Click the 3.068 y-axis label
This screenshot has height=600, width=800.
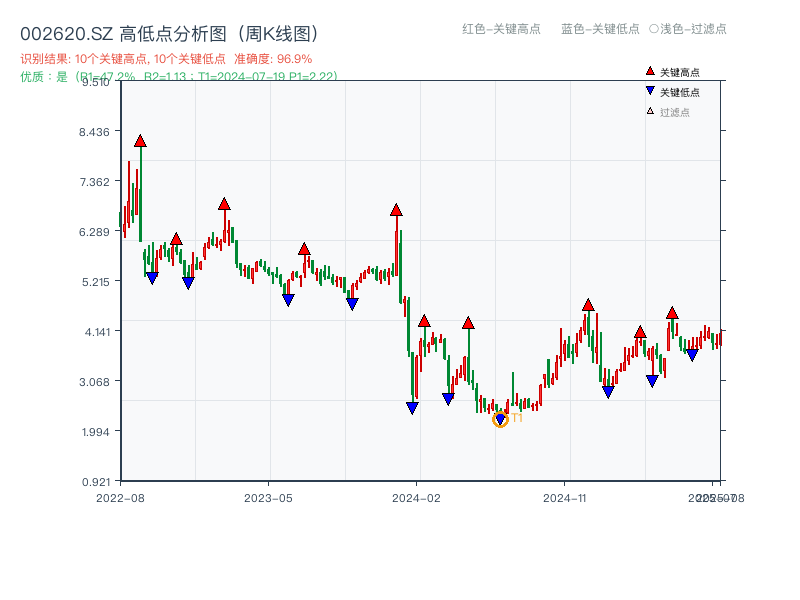94,382
